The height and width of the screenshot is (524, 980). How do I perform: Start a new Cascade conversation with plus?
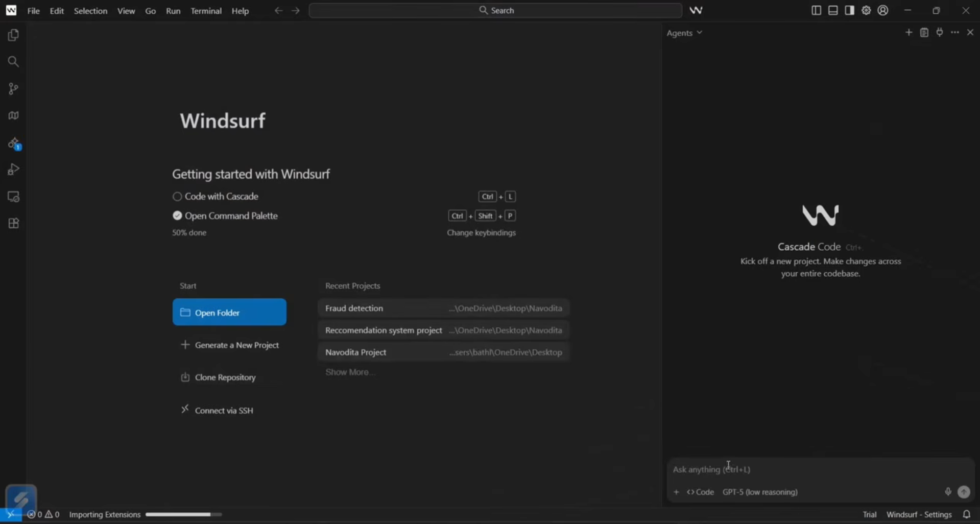click(909, 32)
